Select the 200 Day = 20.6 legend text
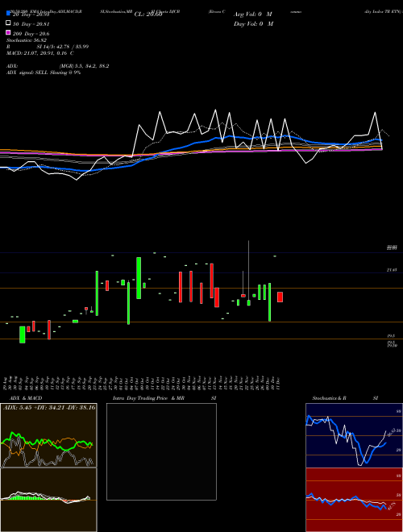The width and height of the screenshot is (403, 532). click(x=31, y=34)
